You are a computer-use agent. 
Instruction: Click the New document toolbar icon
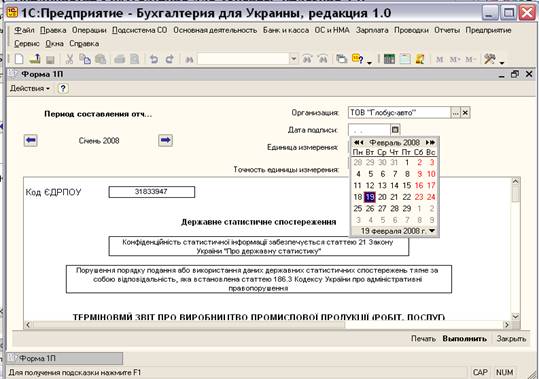19,59
